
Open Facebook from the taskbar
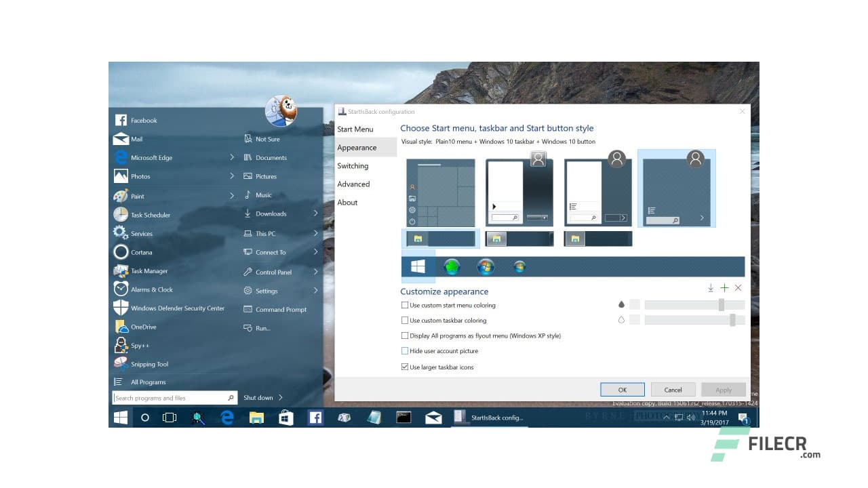(x=315, y=418)
